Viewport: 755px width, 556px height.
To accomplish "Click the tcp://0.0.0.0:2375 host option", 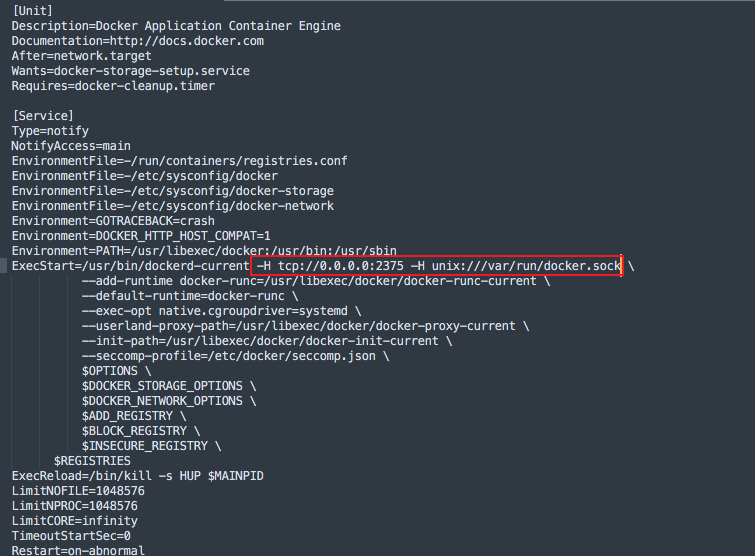I will click(341, 266).
